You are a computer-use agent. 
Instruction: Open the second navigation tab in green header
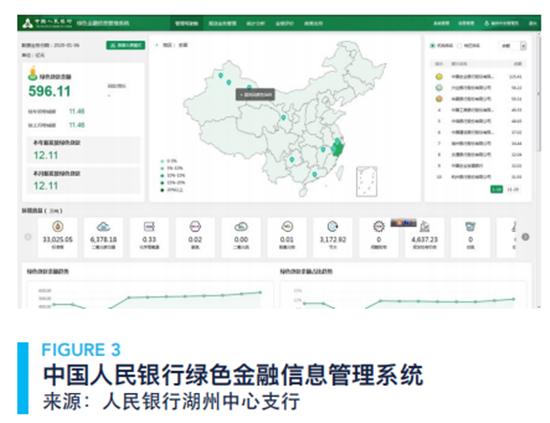[x=222, y=24]
